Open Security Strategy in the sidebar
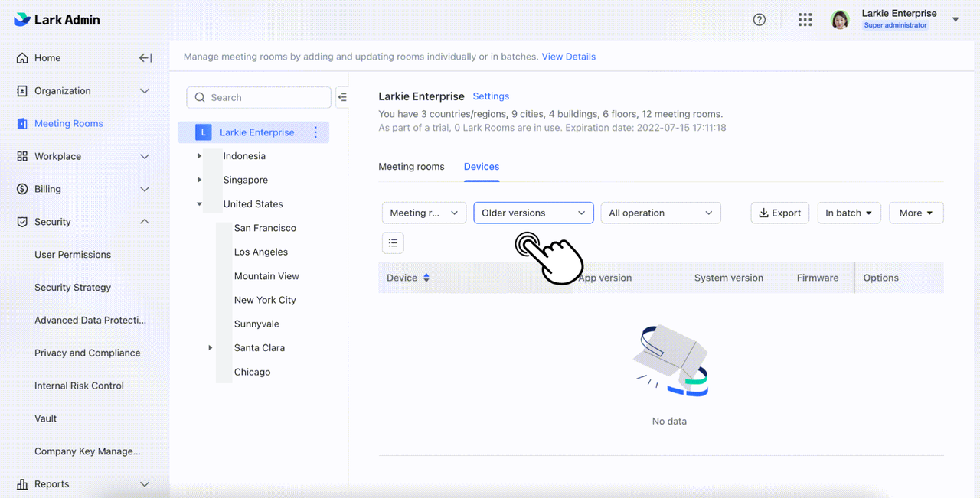The height and width of the screenshot is (498, 980). coord(73,288)
